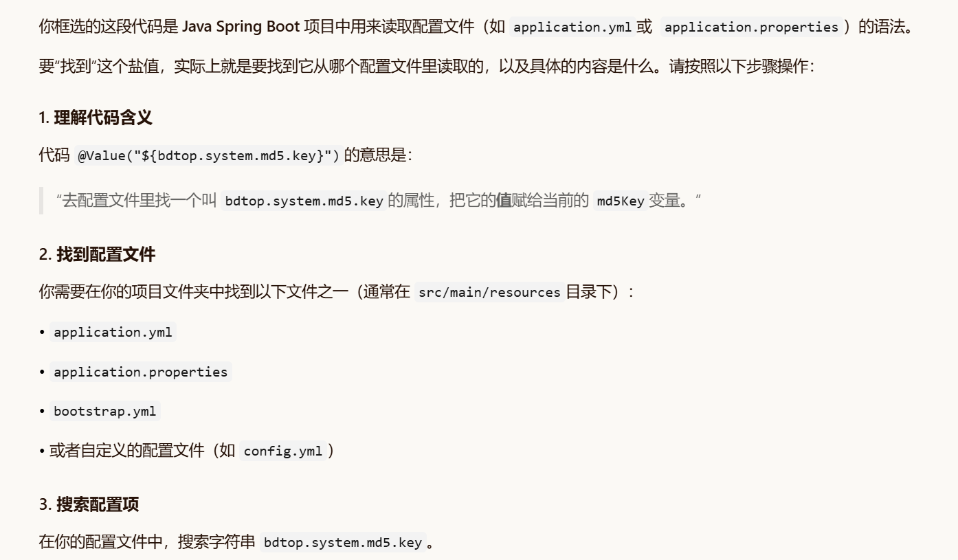The height and width of the screenshot is (560, 958).
Task: Click bdtop.system.md5.key code under 搜索配置项
Action: (343, 542)
